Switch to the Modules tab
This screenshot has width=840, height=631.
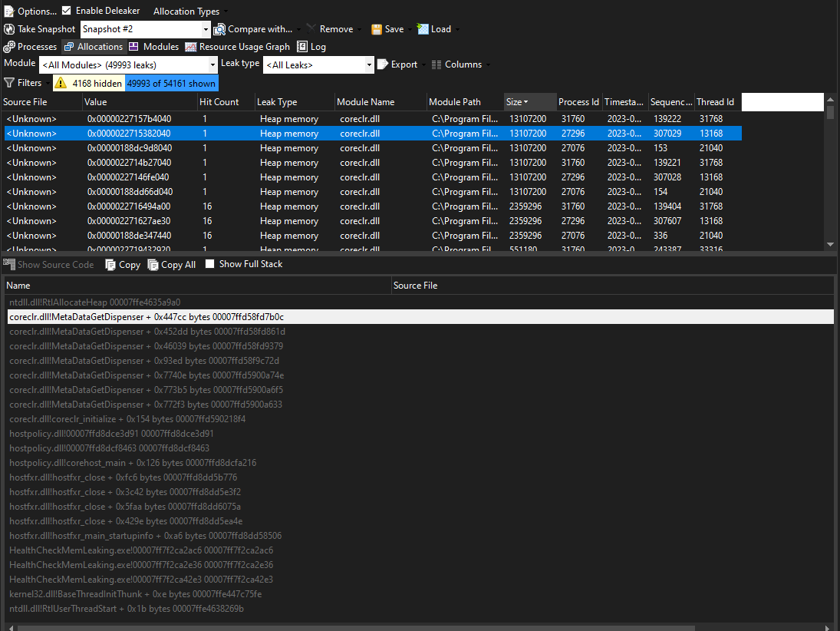(153, 47)
